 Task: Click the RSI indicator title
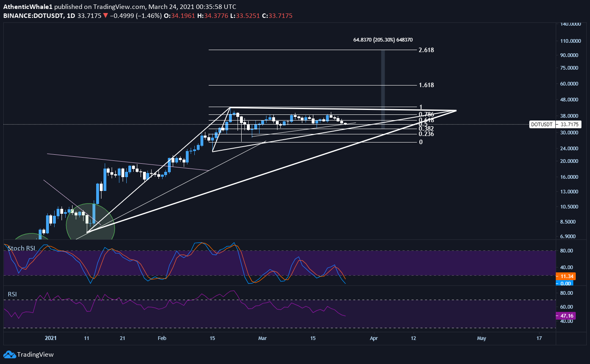click(x=12, y=294)
